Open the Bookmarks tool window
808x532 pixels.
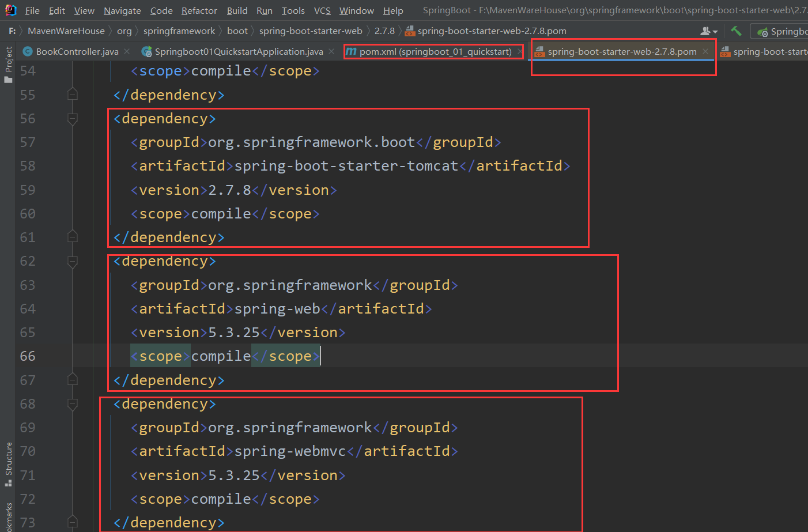pos(8,518)
